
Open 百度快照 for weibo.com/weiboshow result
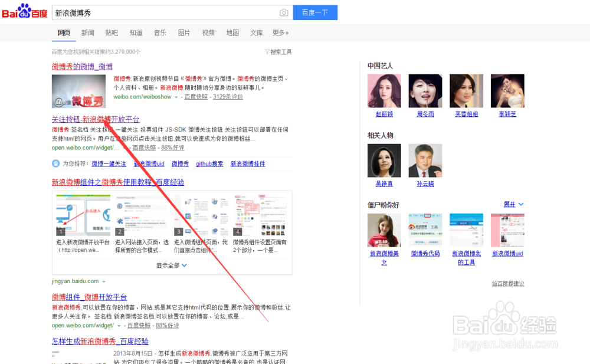point(196,97)
